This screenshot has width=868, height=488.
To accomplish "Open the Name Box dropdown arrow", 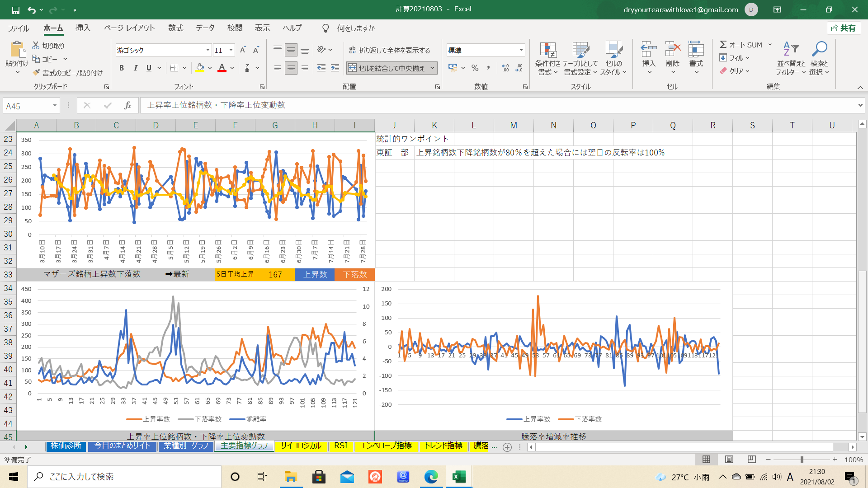I will pyautogui.click(x=55, y=106).
